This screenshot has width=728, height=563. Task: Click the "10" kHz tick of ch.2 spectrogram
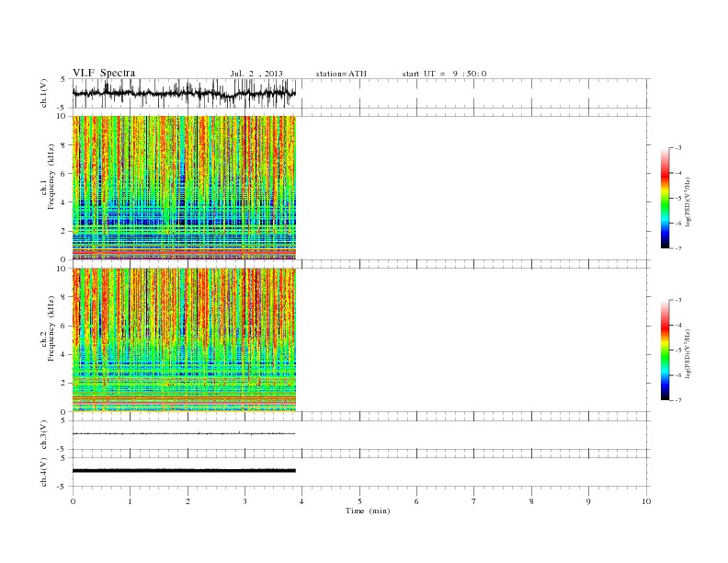[62, 269]
